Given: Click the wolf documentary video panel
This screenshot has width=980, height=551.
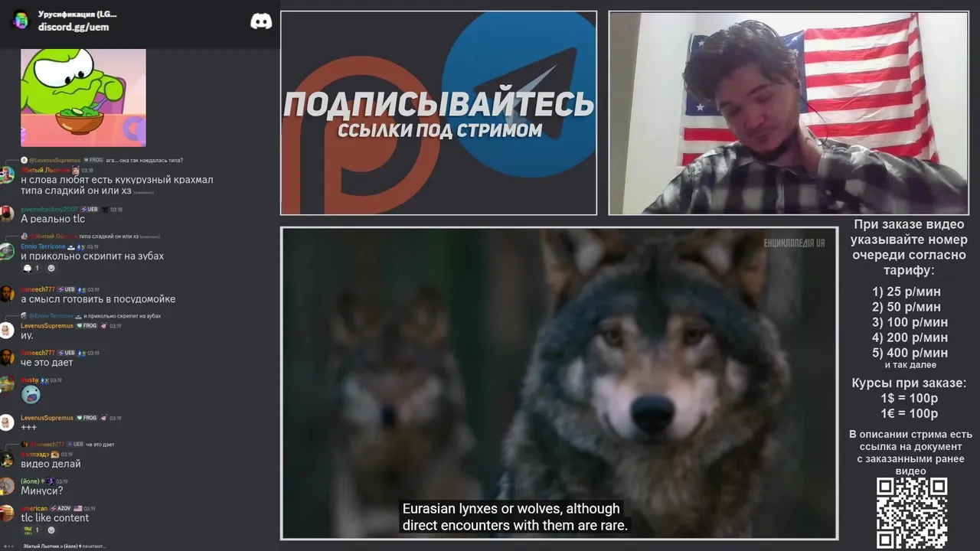Looking at the screenshot, I should pos(559,383).
